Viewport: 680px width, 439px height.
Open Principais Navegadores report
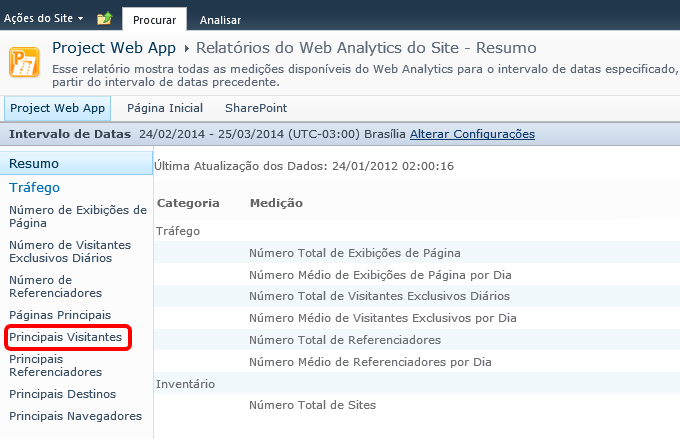point(75,416)
